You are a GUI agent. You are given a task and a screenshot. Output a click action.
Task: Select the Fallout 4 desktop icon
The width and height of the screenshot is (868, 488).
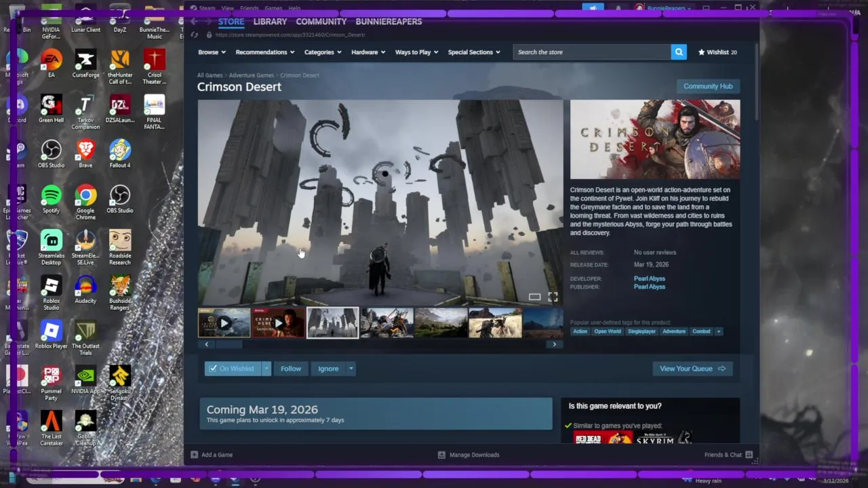(x=120, y=154)
